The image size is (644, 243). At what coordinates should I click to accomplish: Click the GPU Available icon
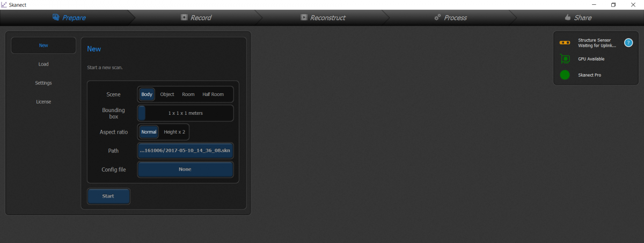coord(565,59)
